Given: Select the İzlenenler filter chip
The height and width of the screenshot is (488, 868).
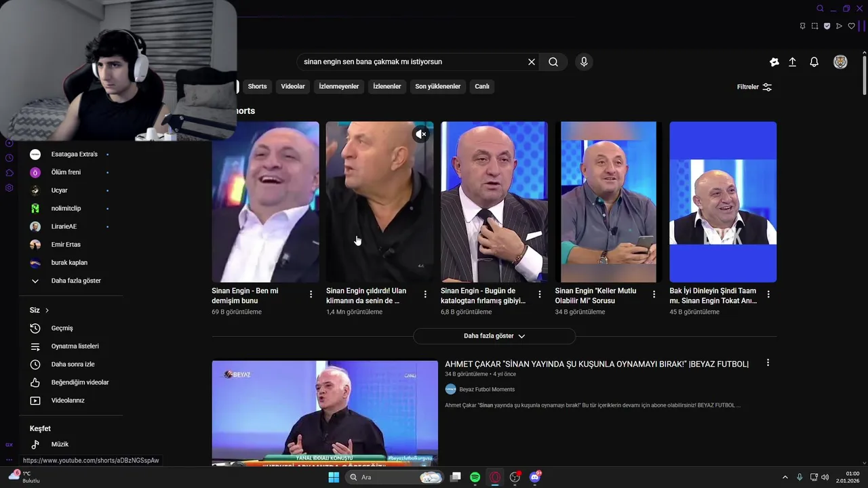Looking at the screenshot, I should tap(387, 86).
